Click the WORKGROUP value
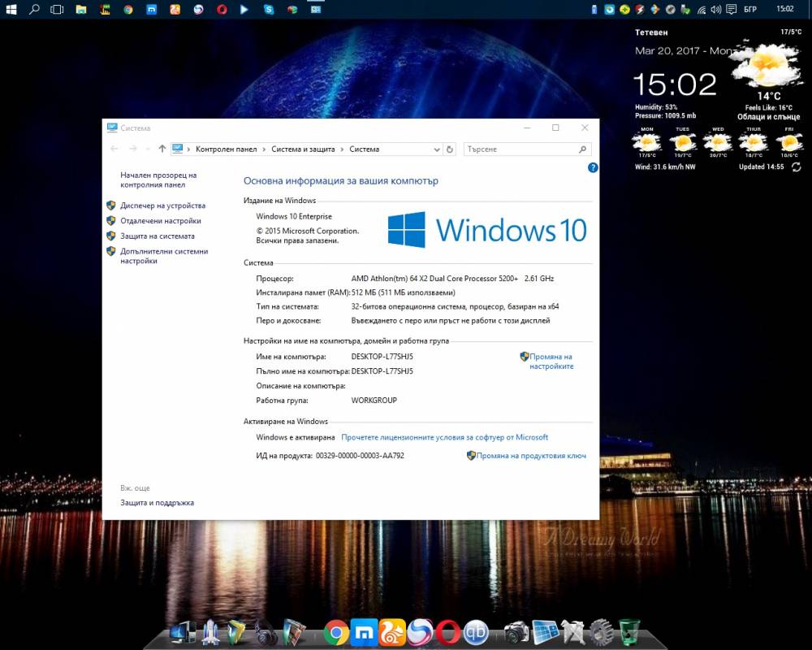 tap(374, 401)
